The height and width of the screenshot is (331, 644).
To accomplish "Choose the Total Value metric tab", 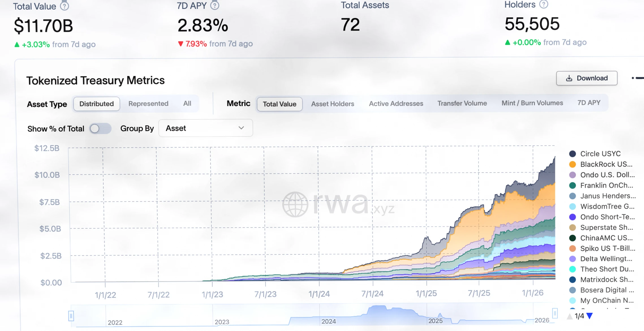I will (x=279, y=104).
